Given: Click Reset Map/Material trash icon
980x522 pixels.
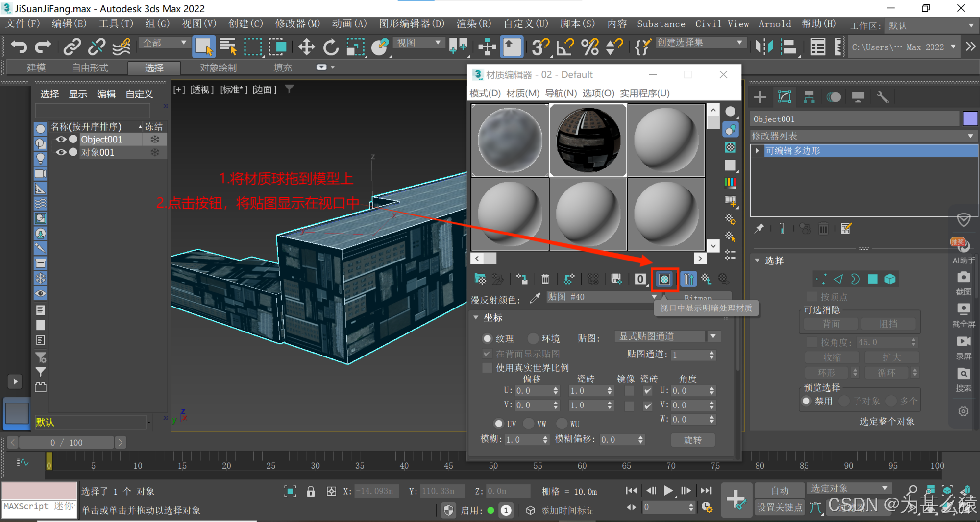Looking at the screenshot, I should pyautogui.click(x=545, y=279).
